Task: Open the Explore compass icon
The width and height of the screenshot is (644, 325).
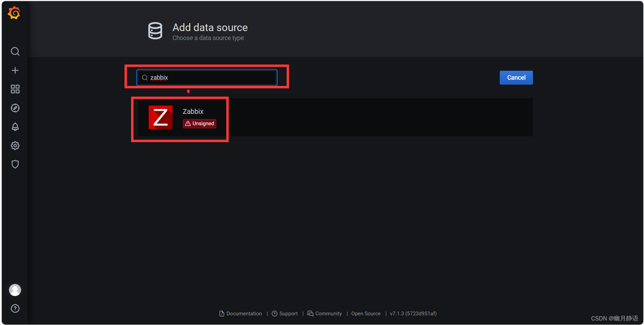Action: click(15, 108)
